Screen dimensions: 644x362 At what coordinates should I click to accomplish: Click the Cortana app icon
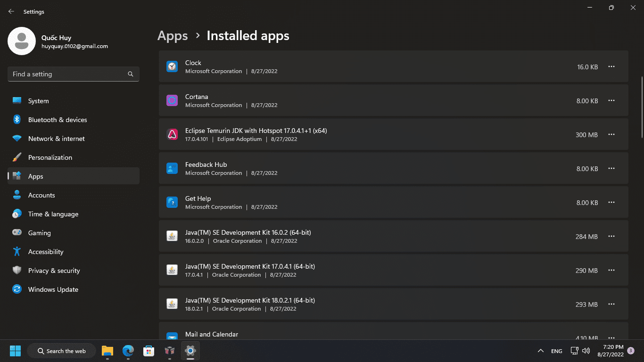click(172, 101)
